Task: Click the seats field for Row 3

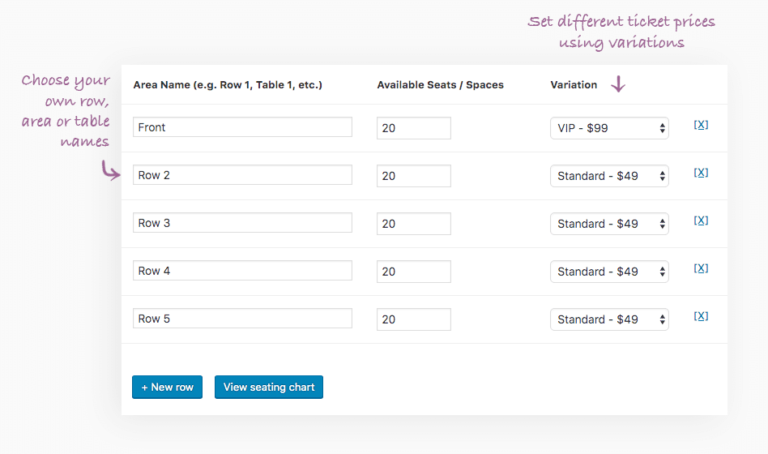Action: tap(413, 224)
